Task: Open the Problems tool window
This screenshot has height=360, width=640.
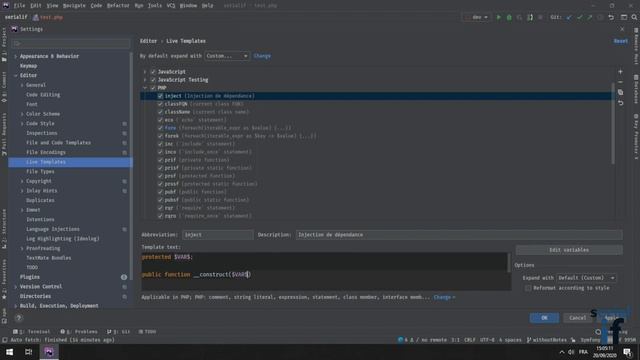Action: pos(79,332)
